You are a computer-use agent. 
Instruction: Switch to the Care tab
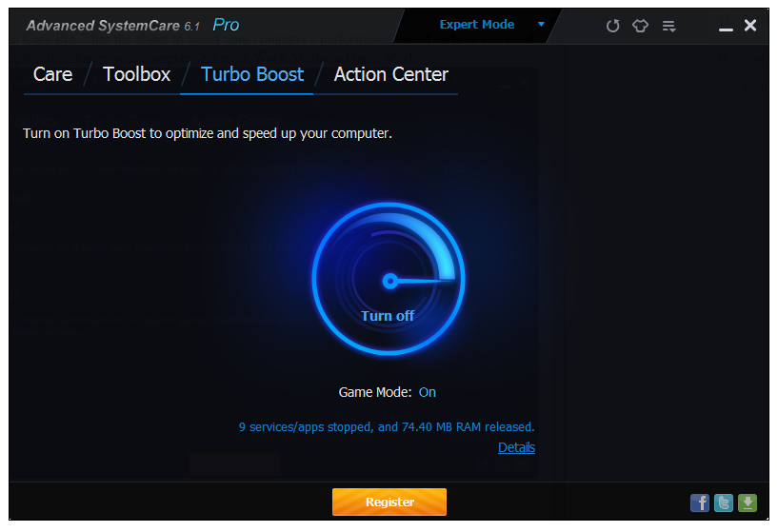pyautogui.click(x=52, y=74)
